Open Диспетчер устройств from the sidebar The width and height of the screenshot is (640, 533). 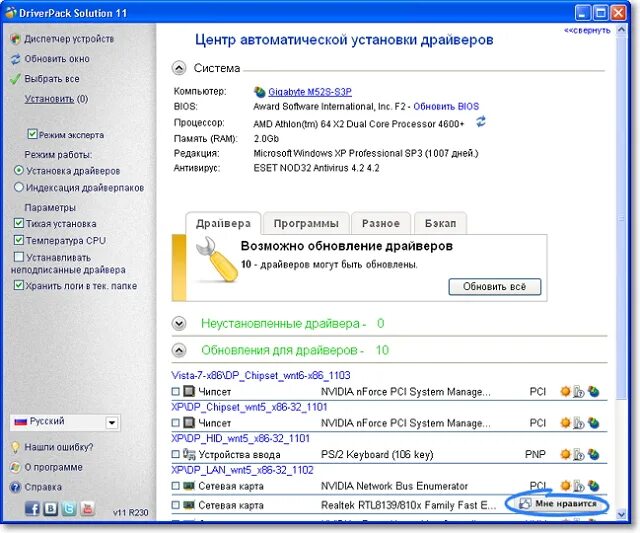point(62,39)
